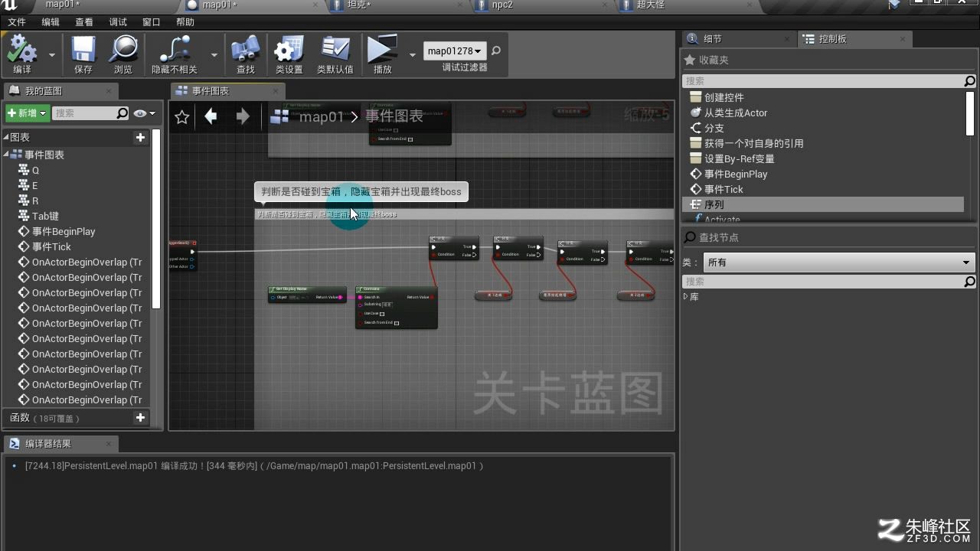Screen dimensions: 980x551
Task: Select Tab键 event in 我的蓝图 tree
Action: point(45,216)
